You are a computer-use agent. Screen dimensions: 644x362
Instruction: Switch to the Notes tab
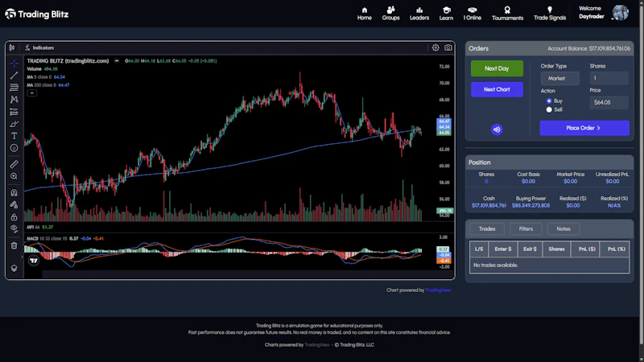pyautogui.click(x=563, y=229)
